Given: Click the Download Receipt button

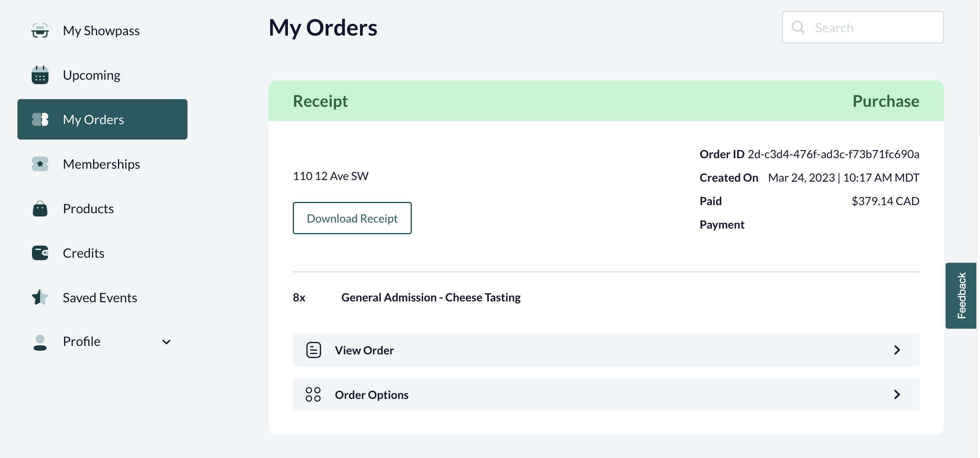Looking at the screenshot, I should 352,218.
